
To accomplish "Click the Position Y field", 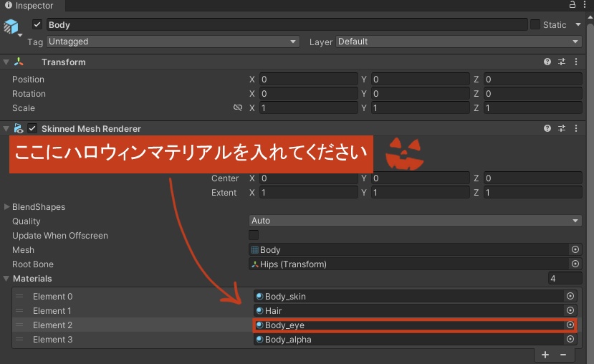I will click(x=420, y=79).
